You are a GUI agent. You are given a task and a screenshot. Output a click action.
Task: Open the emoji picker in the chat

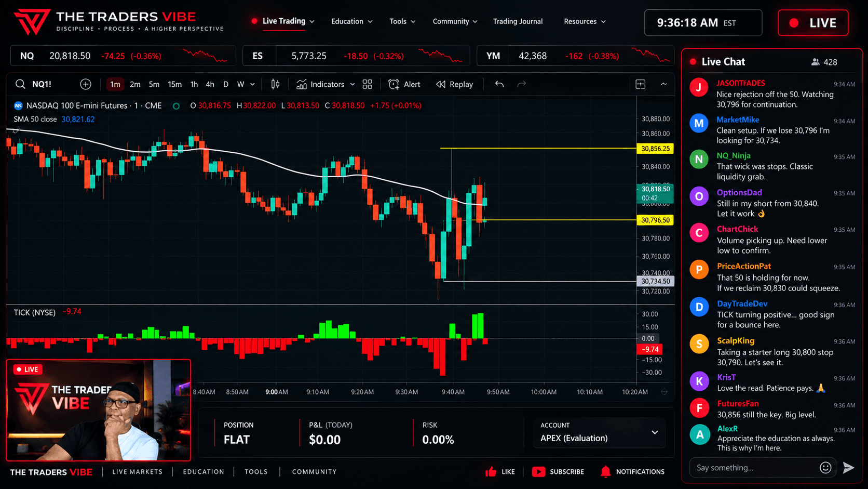pos(825,468)
